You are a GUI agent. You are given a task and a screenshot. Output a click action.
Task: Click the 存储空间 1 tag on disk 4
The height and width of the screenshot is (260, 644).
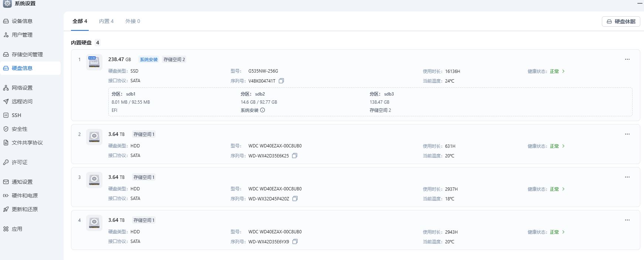point(144,220)
